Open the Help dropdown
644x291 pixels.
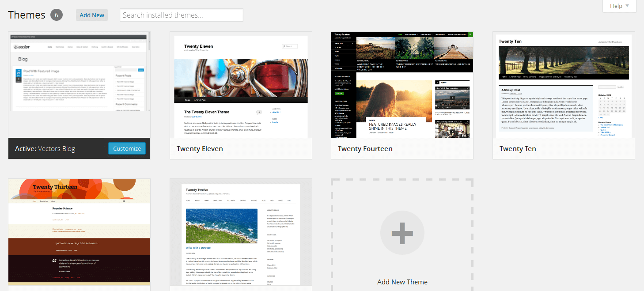pyautogui.click(x=619, y=6)
